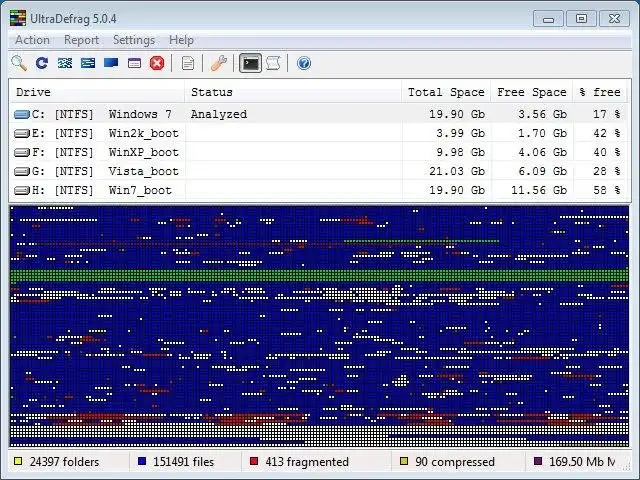
Task: Open settings with the wrench icon
Action: pyautogui.click(x=219, y=63)
